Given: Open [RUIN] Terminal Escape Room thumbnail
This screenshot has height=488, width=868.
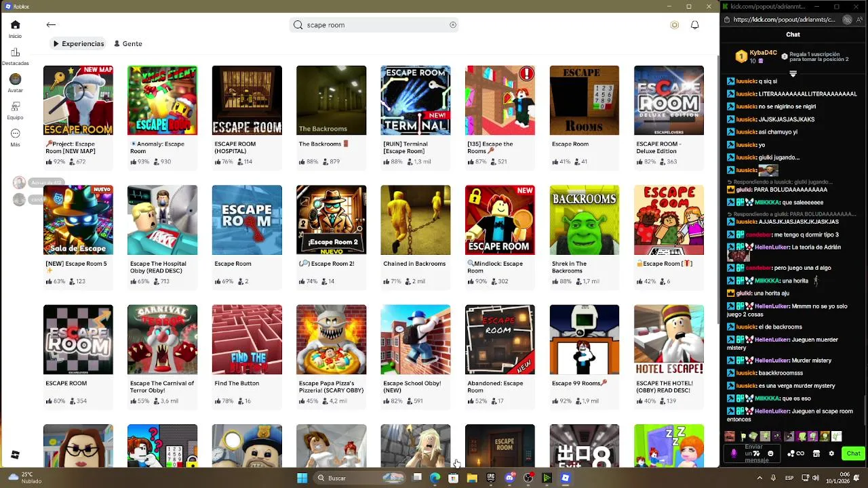Looking at the screenshot, I should [416, 100].
